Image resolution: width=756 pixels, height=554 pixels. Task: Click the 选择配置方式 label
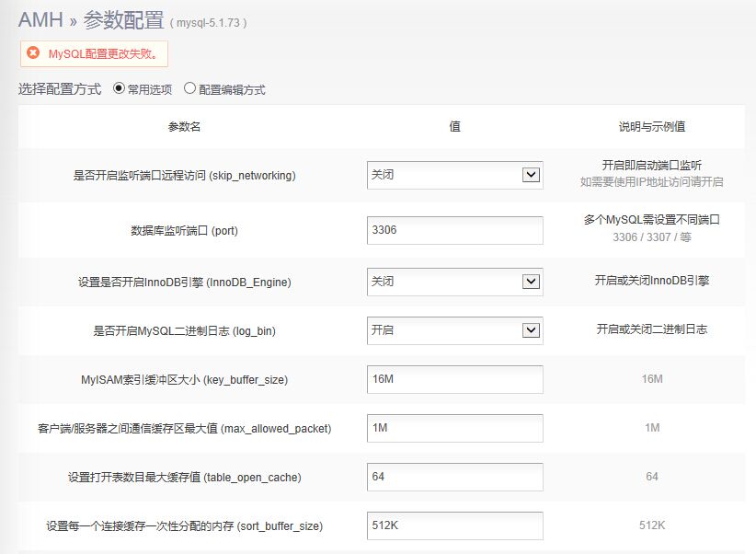pos(60,89)
